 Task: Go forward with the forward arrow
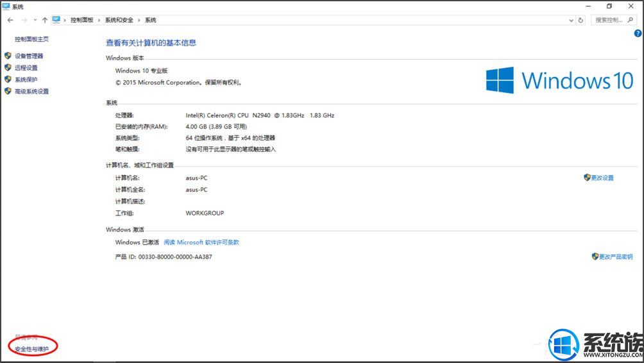[x=24, y=20]
